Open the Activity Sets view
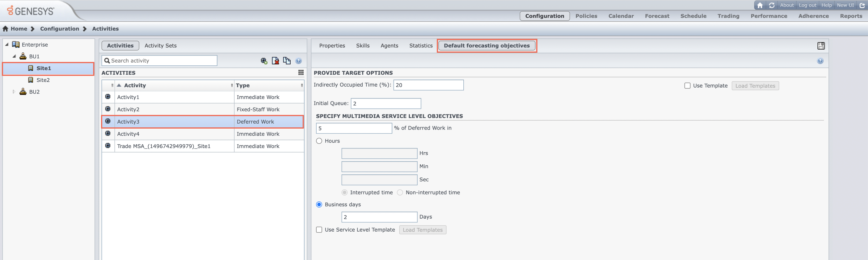Viewport: 868px width, 260px height. (160, 46)
